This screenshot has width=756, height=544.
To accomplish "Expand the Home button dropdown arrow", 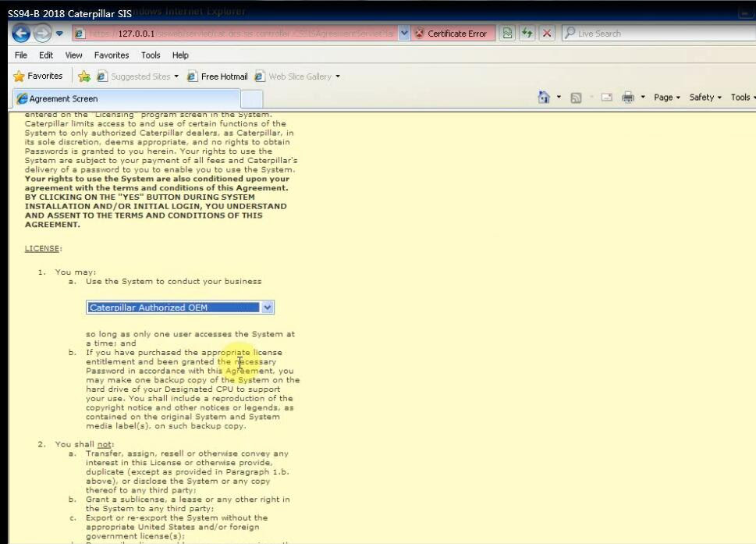I will [x=559, y=98].
